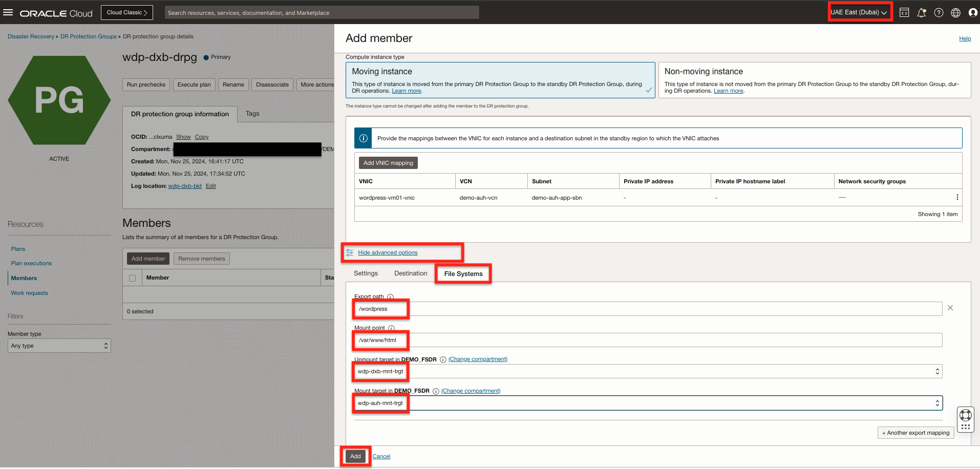The image size is (980, 469).
Task: Toggle the select-all Member checkbox
Action: tap(133, 278)
